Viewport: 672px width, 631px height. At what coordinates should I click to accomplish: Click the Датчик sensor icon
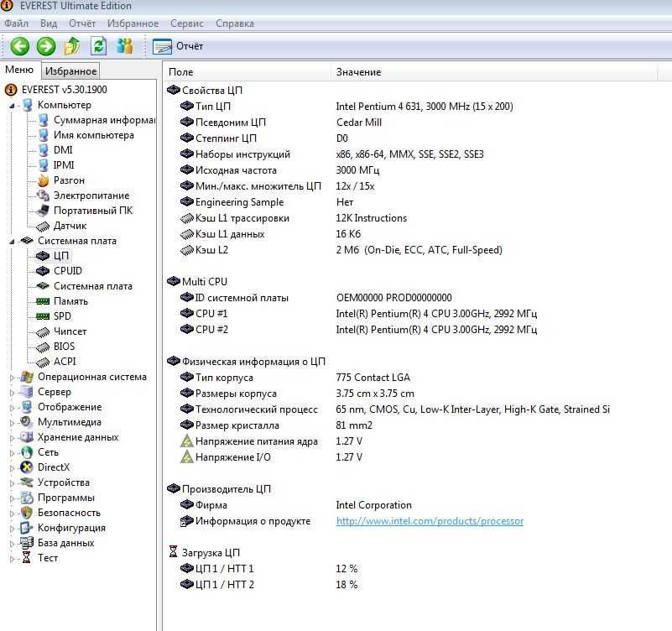click(43, 226)
